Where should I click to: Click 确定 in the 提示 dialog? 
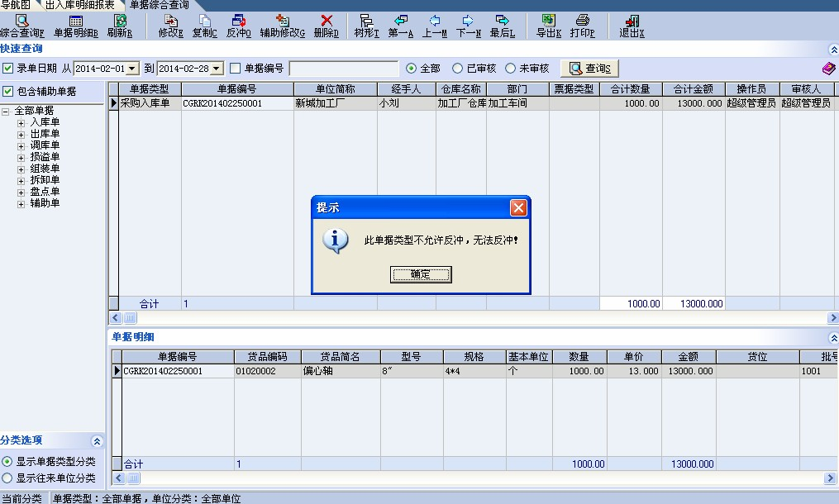pos(421,274)
